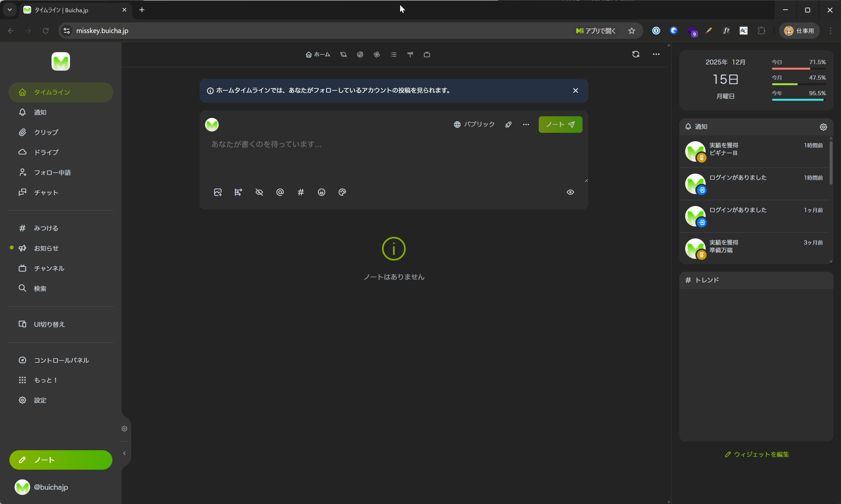Switch to the social timeline tab icon

(360, 55)
